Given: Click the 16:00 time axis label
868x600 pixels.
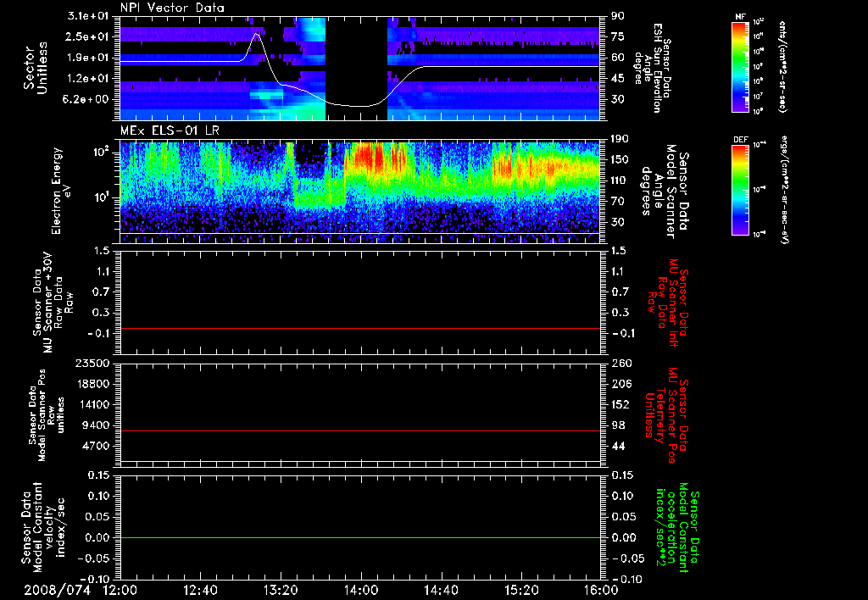Looking at the screenshot, I should (601, 591).
